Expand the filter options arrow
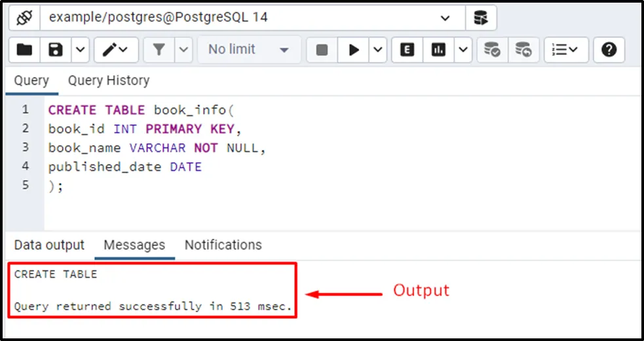The height and width of the screenshot is (341, 644). click(x=183, y=50)
